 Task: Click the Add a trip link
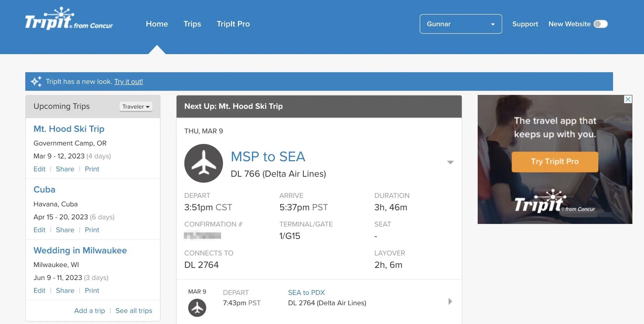click(89, 310)
